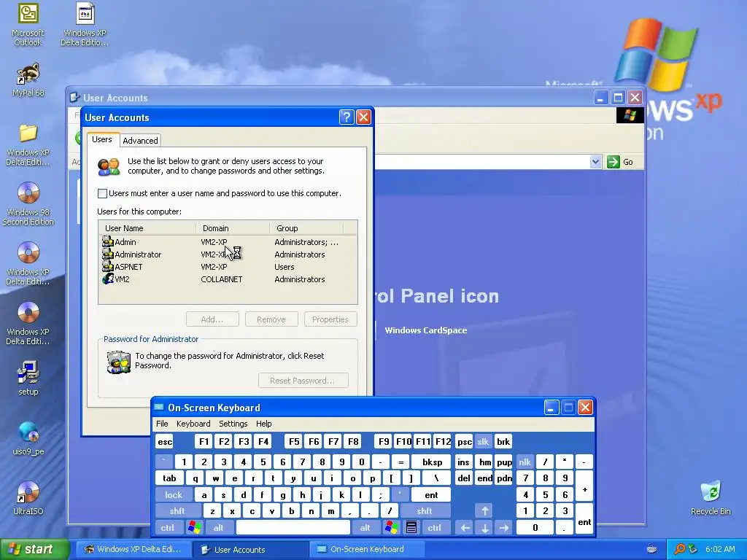Click the del key on On-Screen Keyboard

464,478
